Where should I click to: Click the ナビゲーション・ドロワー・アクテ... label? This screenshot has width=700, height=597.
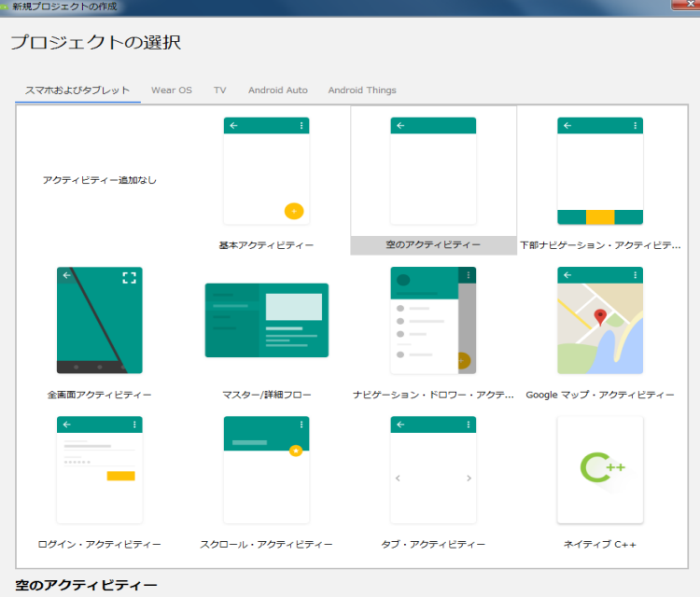(433, 395)
